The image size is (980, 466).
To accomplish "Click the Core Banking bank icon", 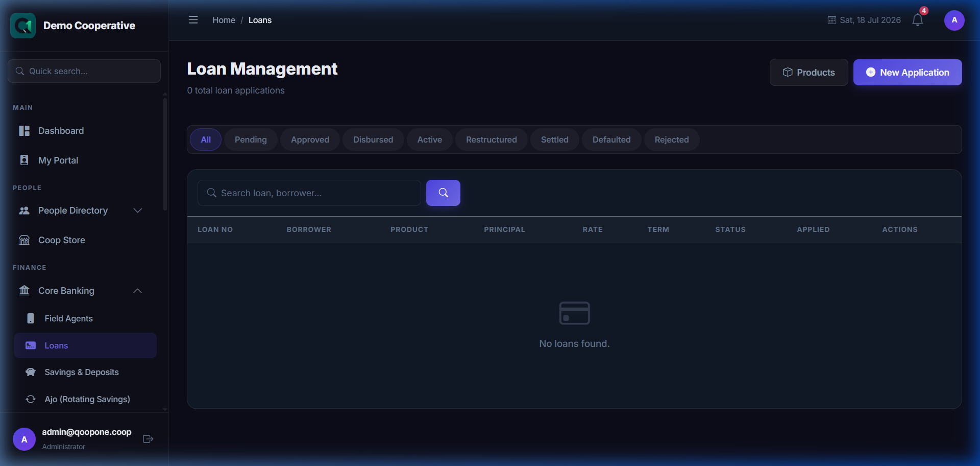I will pyautogui.click(x=24, y=290).
